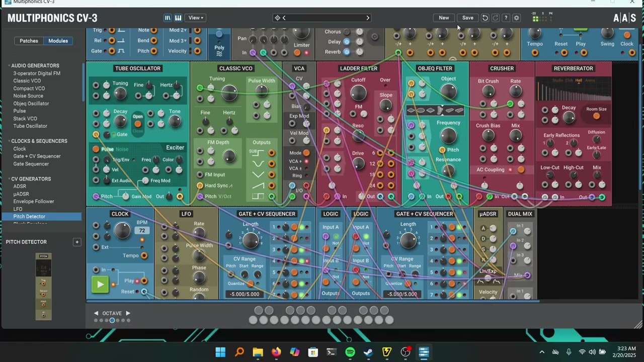Open the View dropdown menu
The height and width of the screenshot is (362, 644).
196,18
